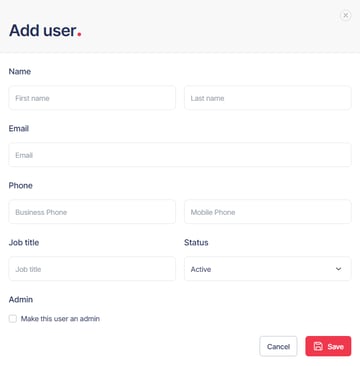Viewport: 360px width, 366px height.
Task: Click the Admin section label
Action: click(21, 299)
